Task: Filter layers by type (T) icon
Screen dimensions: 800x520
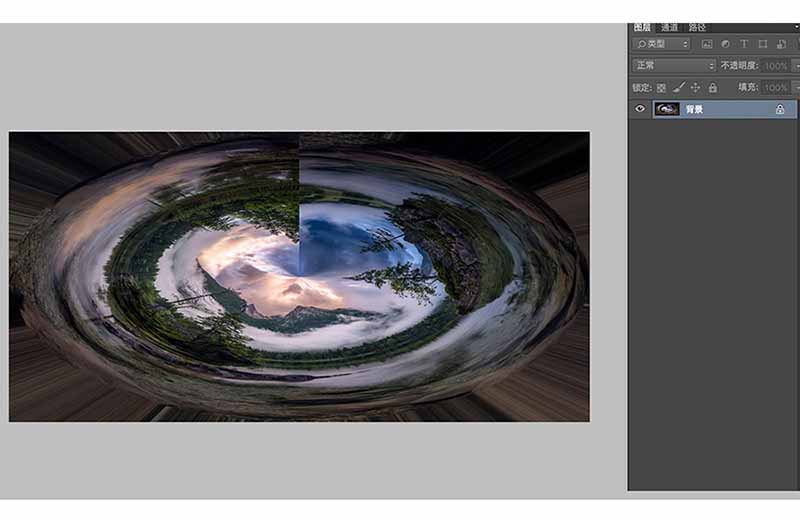Action: pyautogui.click(x=744, y=44)
